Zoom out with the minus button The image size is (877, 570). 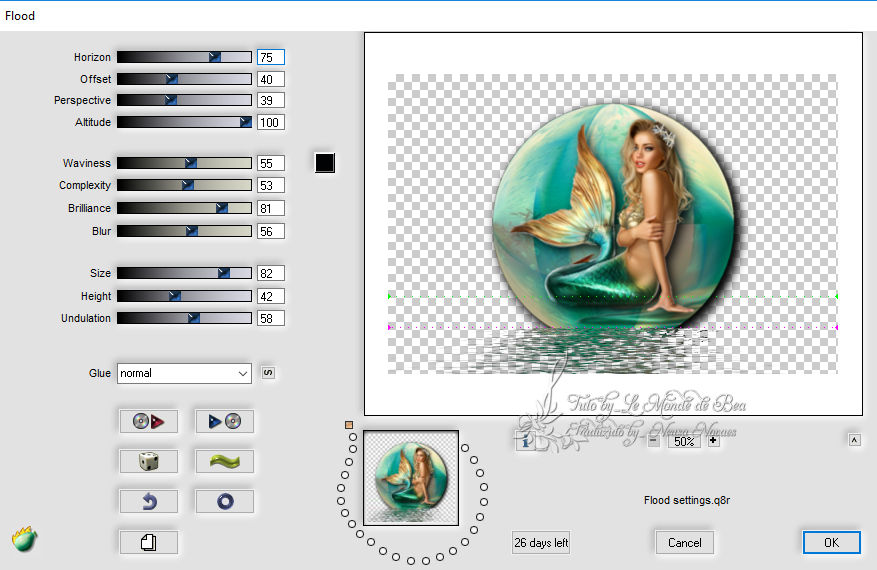tap(653, 441)
